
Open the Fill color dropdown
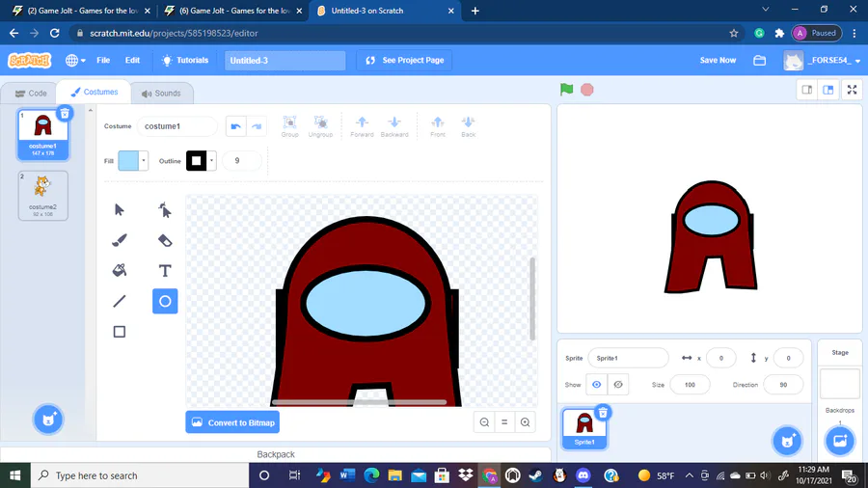pyautogui.click(x=144, y=161)
